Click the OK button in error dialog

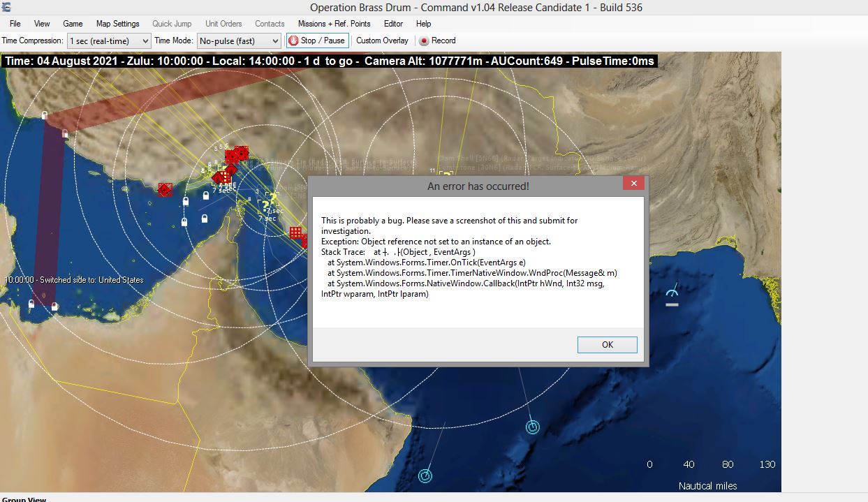point(607,344)
